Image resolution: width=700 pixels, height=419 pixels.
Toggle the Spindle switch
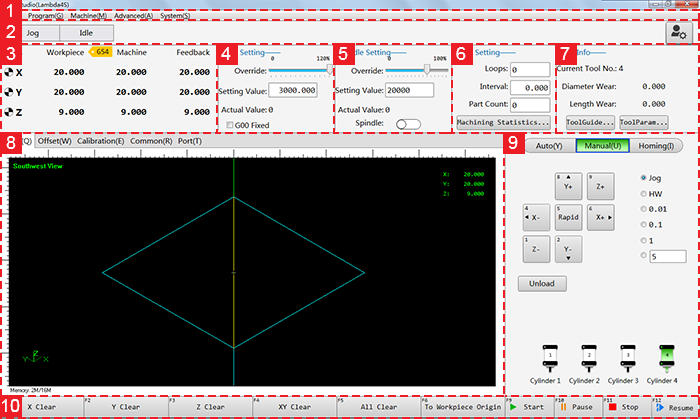point(408,124)
